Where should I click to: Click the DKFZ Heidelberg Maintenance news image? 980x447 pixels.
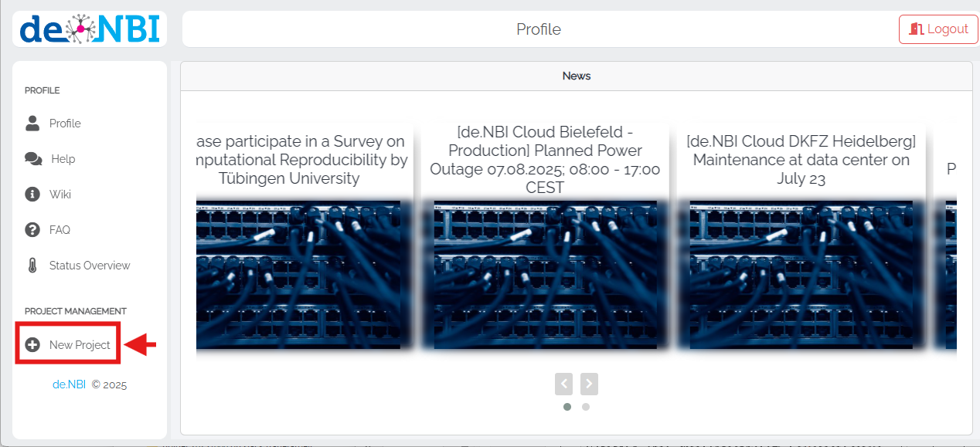[x=801, y=275]
